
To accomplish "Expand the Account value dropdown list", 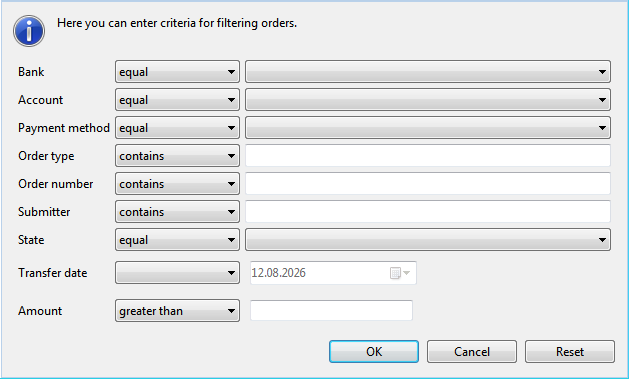I will point(428,100).
